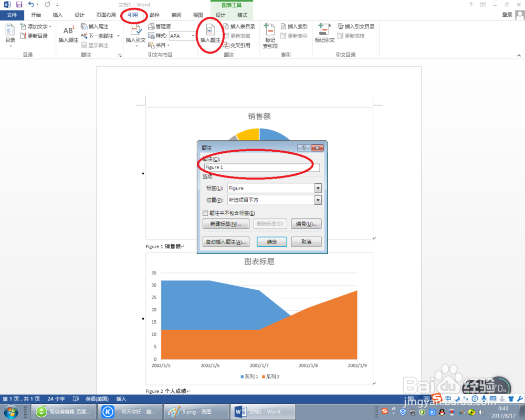The image size is (525, 420).
Task: Select the Mark Citation (标记引文) icon
Action: point(324,31)
